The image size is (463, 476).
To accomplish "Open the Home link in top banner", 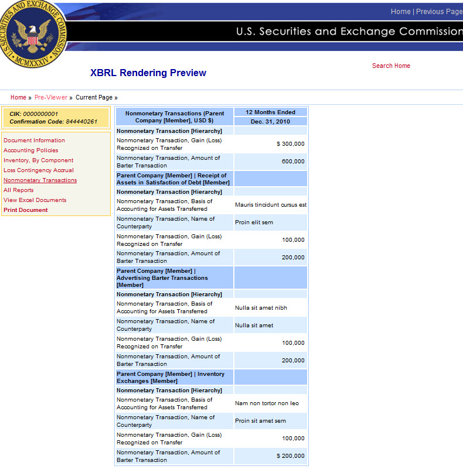I will [x=400, y=12].
